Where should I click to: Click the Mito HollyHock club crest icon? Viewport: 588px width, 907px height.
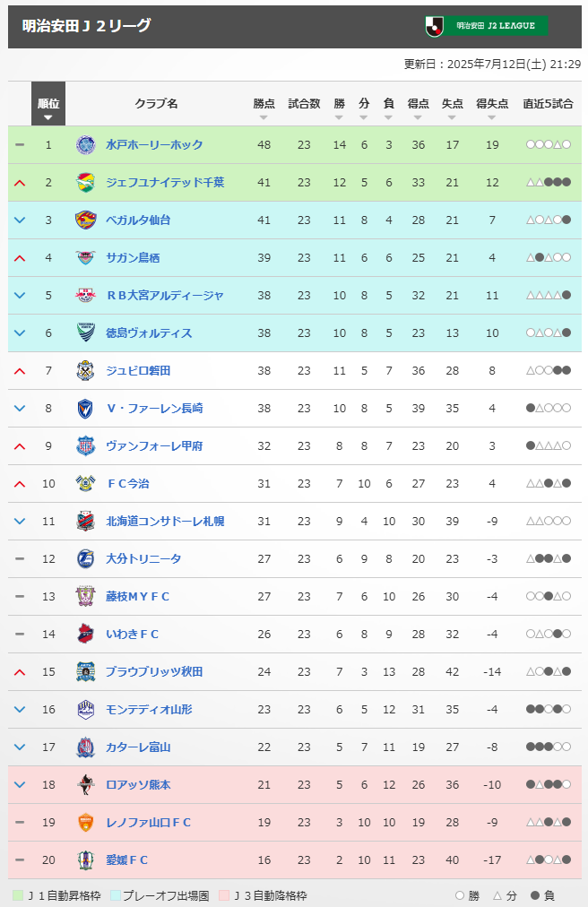(86, 144)
